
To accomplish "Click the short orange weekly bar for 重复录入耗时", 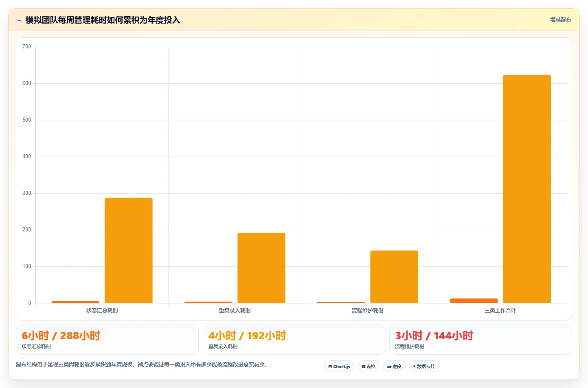I will (x=208, y=302).
